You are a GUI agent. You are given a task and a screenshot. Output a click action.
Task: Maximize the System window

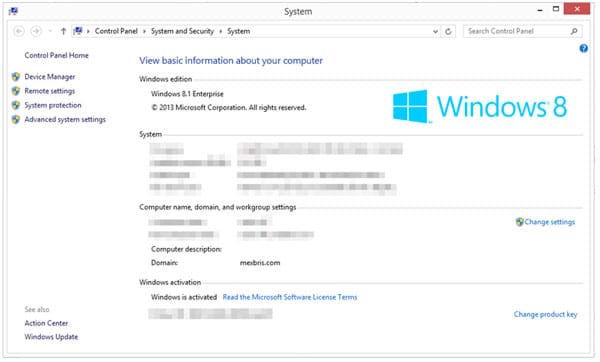pyautogui.click(x=556, y=9)
